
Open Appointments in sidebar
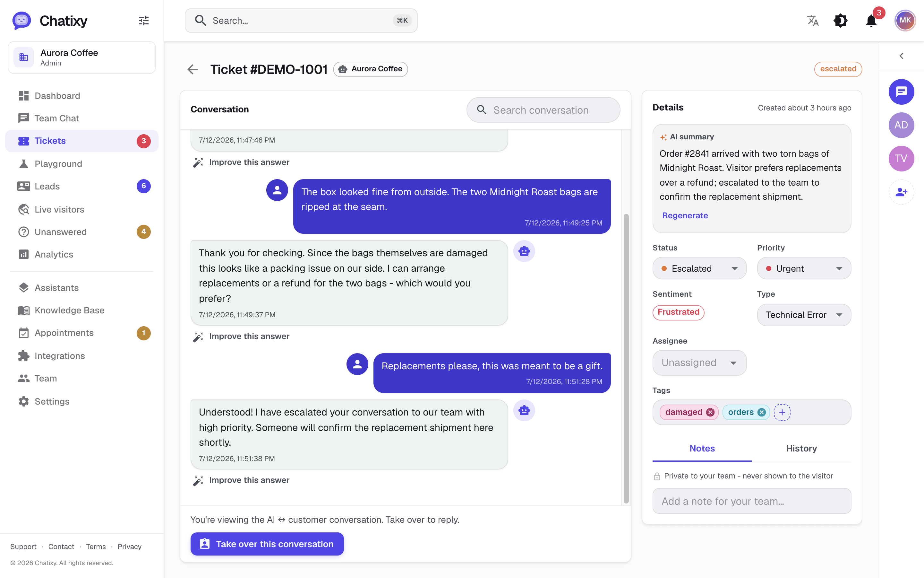(82, 333)
